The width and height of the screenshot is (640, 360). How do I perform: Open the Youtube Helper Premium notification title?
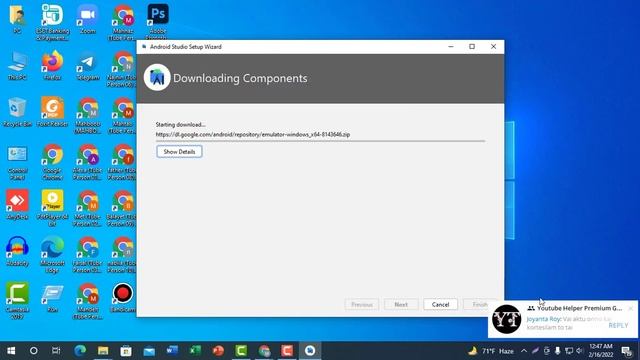pyautogui.click(x=579, y=308)
